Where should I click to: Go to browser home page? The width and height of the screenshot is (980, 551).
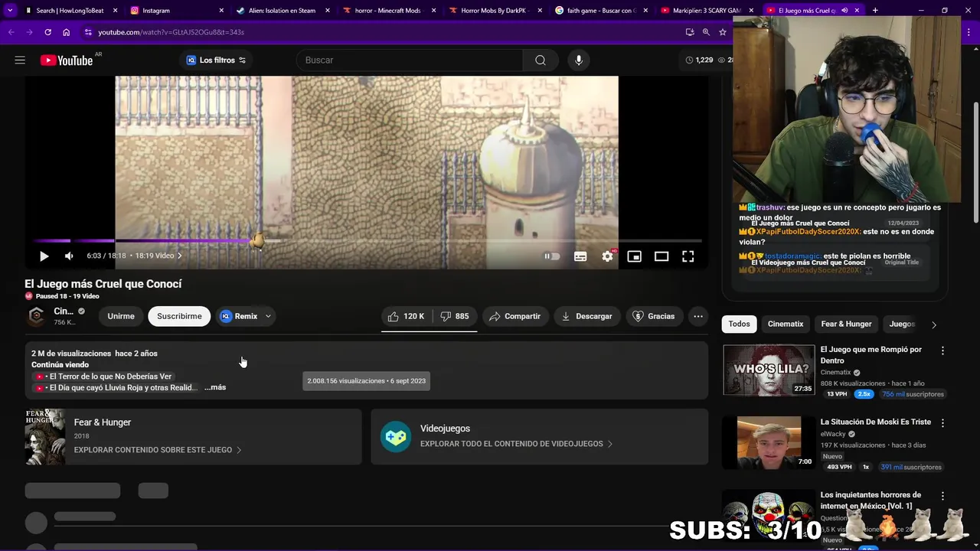pyautogui.click(x=67, y=32)
